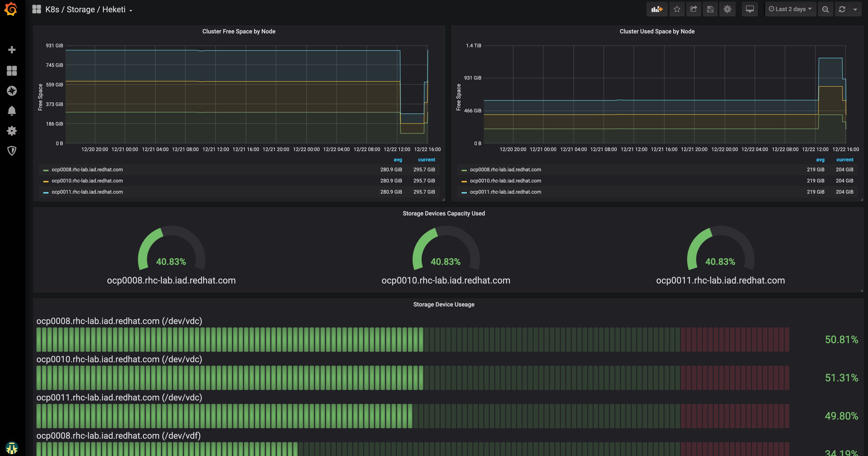Expand the refresh interval dropdown arrow

point(855,9)
